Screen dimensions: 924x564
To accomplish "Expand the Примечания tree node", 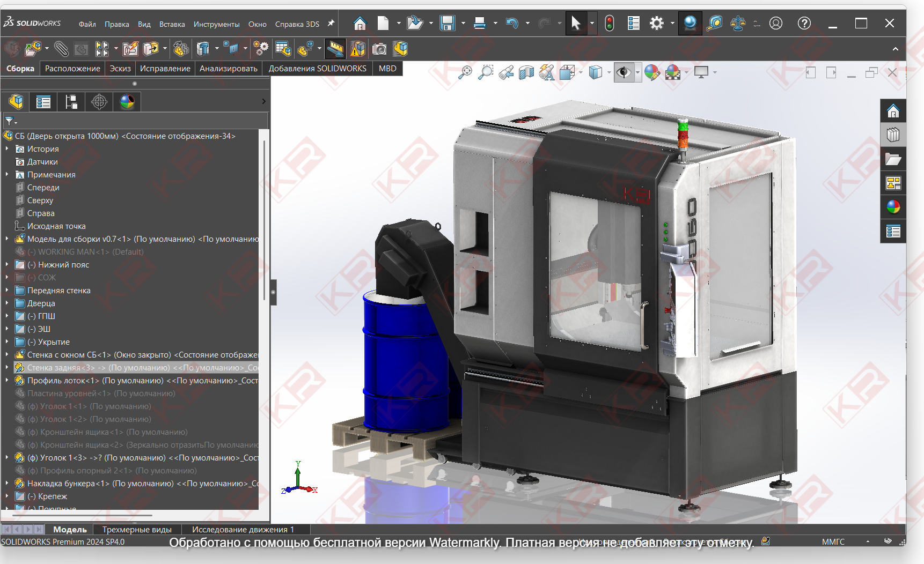I will pos(7,175).
